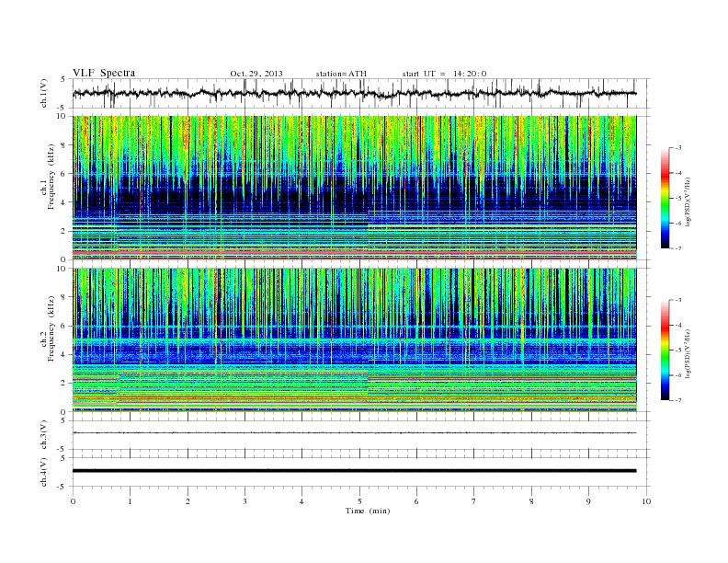Image resolution: width=728 pixels, height=563 pixels.
Task: Click the ch.2 colorbar "log(PSD)(V²/Hz)" label
Action: pyautogui.click(x=688, y=353)
